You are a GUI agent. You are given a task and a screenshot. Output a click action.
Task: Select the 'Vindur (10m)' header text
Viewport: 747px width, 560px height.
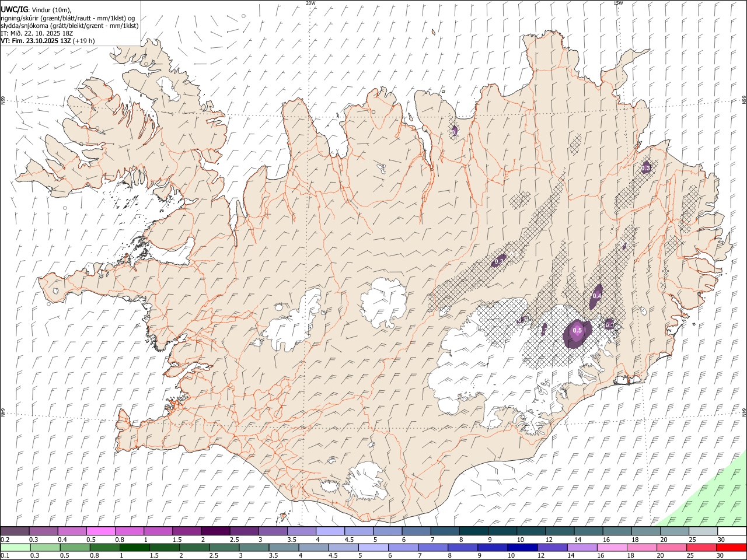51,10
